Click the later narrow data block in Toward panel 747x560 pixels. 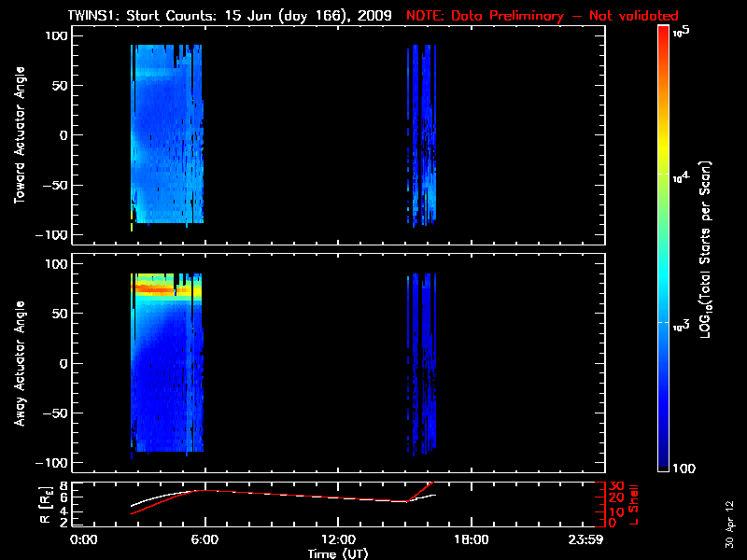pos(421,135)
